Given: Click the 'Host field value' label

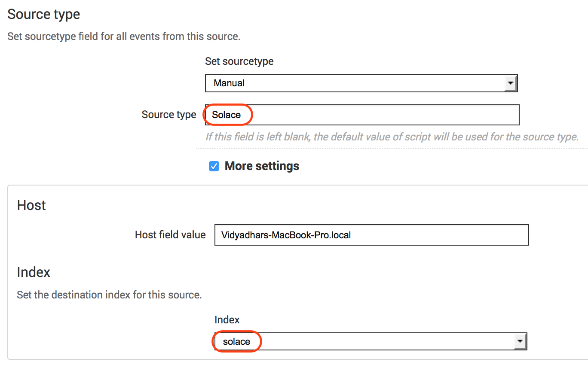Looking at the screenshot, I should (x=170, y=235).
